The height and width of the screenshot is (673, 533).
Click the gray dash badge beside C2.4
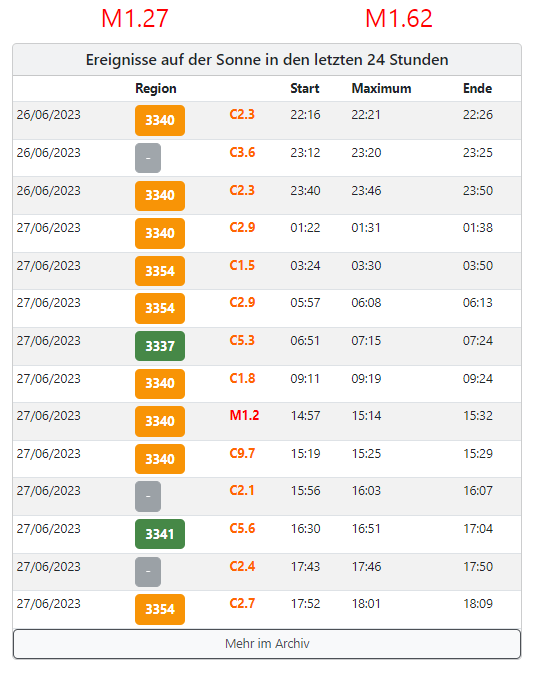(148, 572)
